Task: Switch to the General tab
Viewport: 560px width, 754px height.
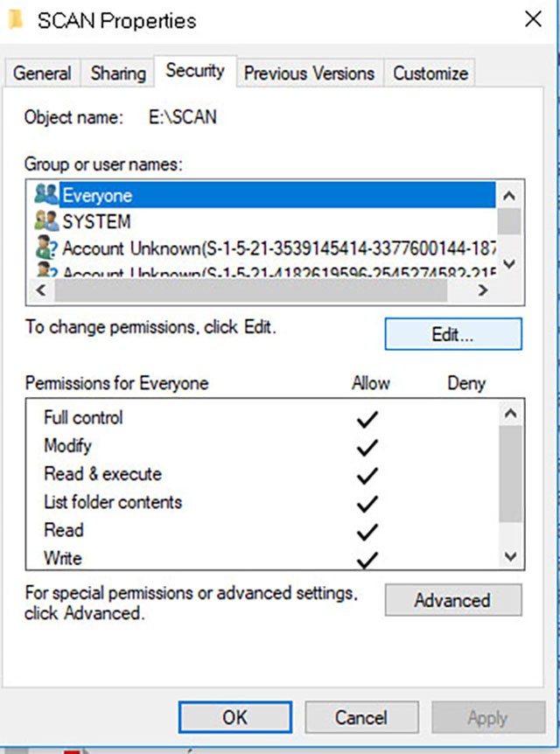Action: pyautogui.click(x=42, y=73)
